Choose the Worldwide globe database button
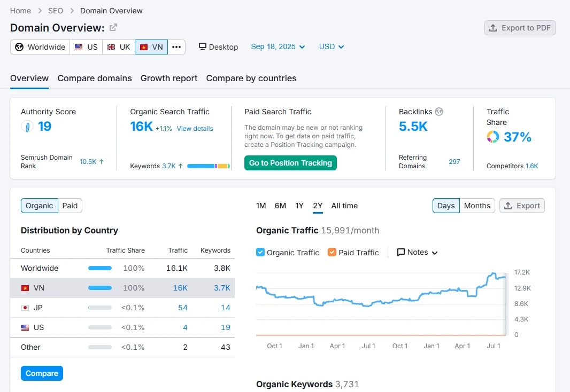This screenshot has height=392, width=570. click(x=40, y=47)
